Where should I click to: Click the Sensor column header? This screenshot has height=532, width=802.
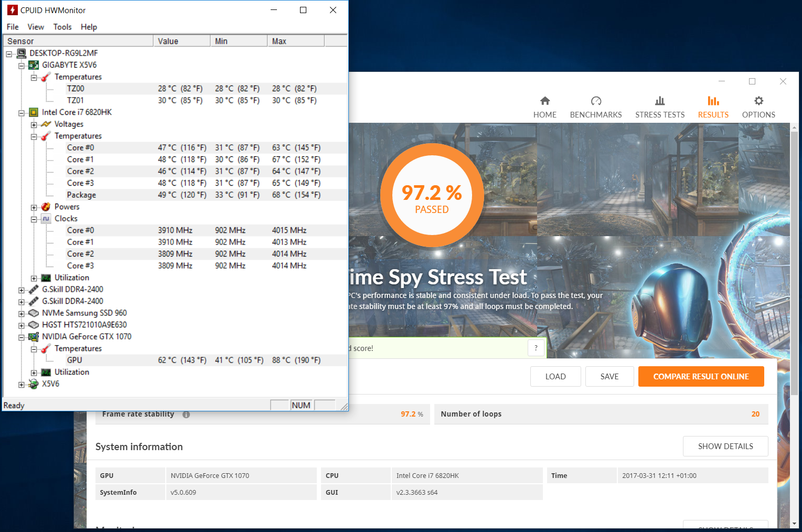[78, 41]
